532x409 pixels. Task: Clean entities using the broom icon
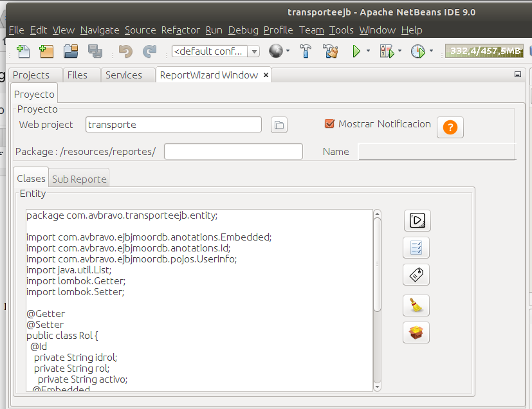pyautogui.click(x=416, y=305)
